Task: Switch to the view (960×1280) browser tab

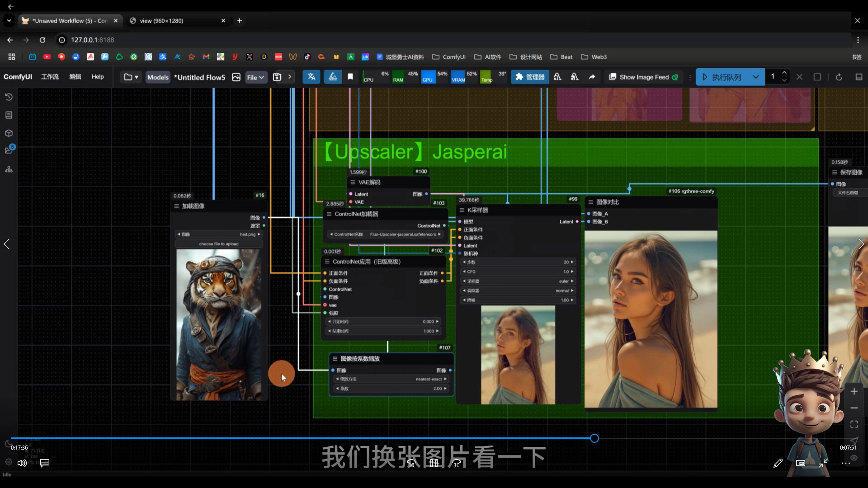Action: [161, 21]
